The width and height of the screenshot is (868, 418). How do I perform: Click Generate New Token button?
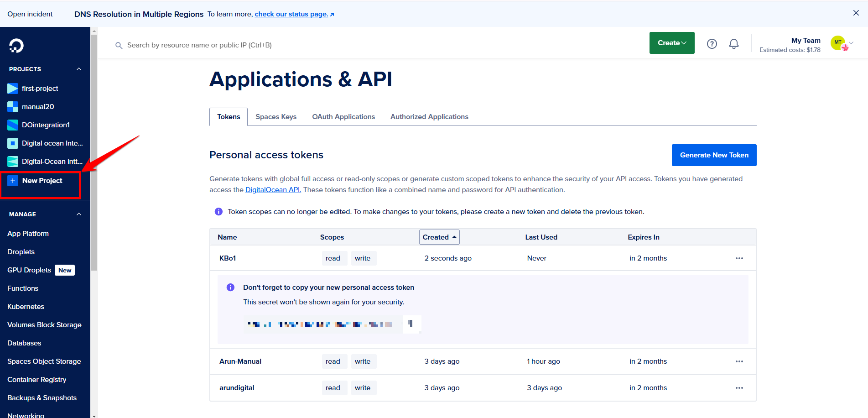click(713, 155)
